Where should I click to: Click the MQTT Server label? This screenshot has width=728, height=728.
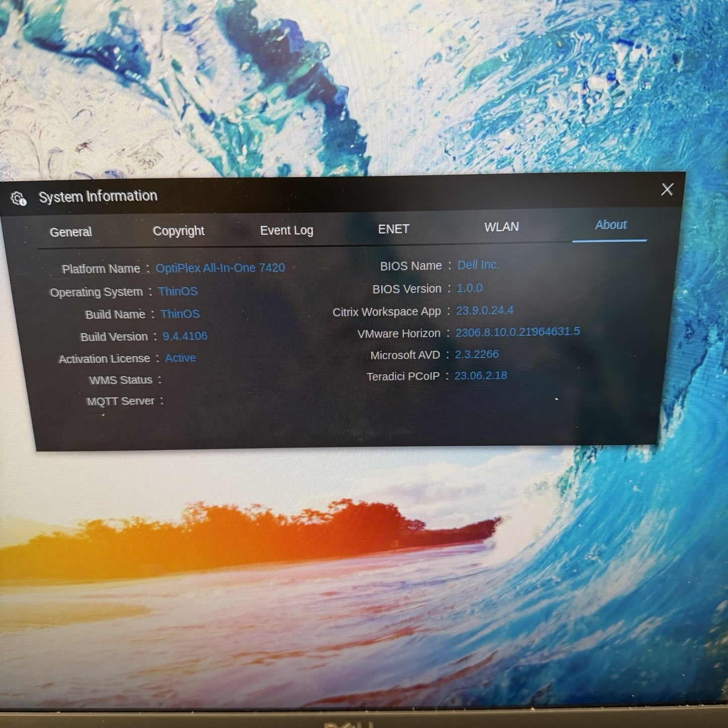pyautogui.click(x=120, y=402)
